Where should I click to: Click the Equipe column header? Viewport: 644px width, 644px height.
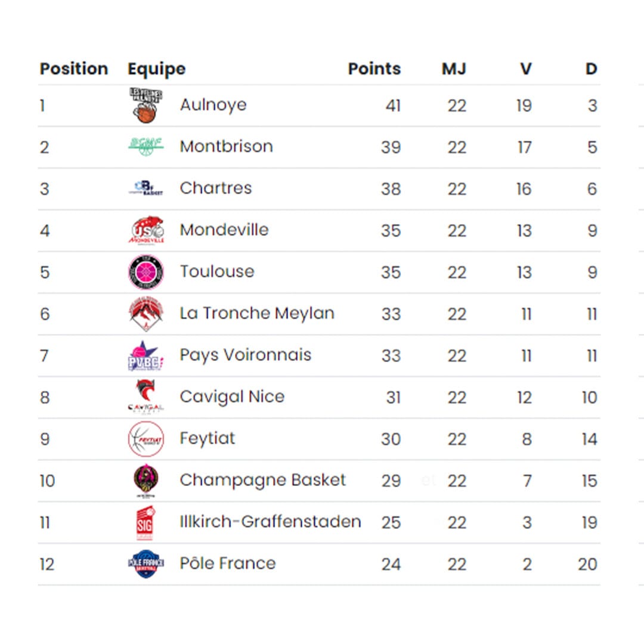pyautogui.click(x=156, y=69)
